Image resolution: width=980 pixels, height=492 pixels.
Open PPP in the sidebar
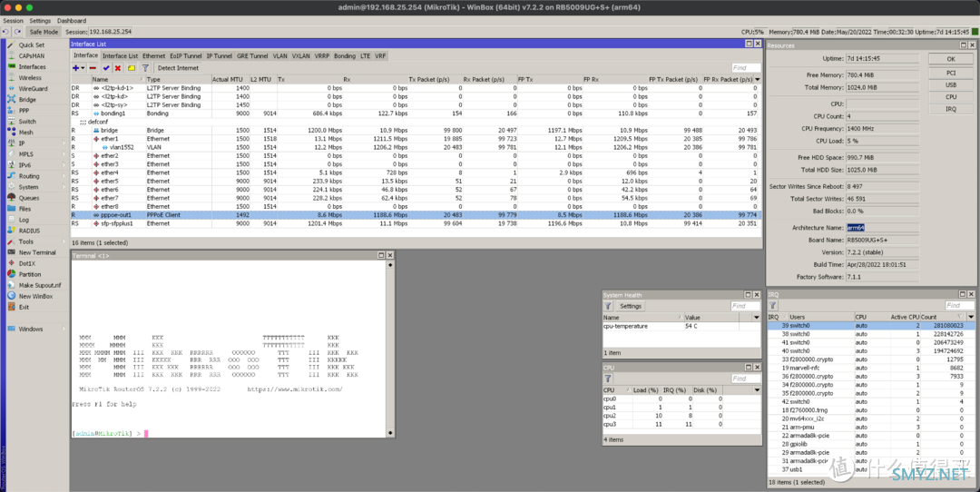click(24, 111)
